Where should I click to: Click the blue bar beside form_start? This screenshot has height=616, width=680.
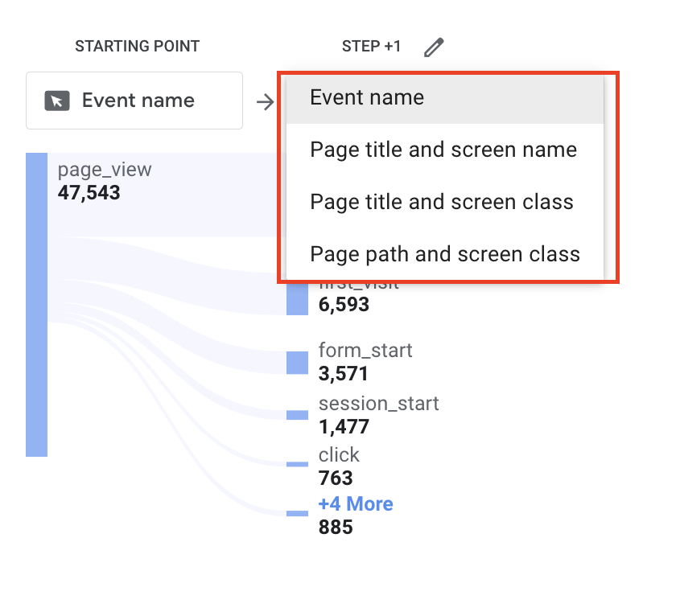(297, 363)
